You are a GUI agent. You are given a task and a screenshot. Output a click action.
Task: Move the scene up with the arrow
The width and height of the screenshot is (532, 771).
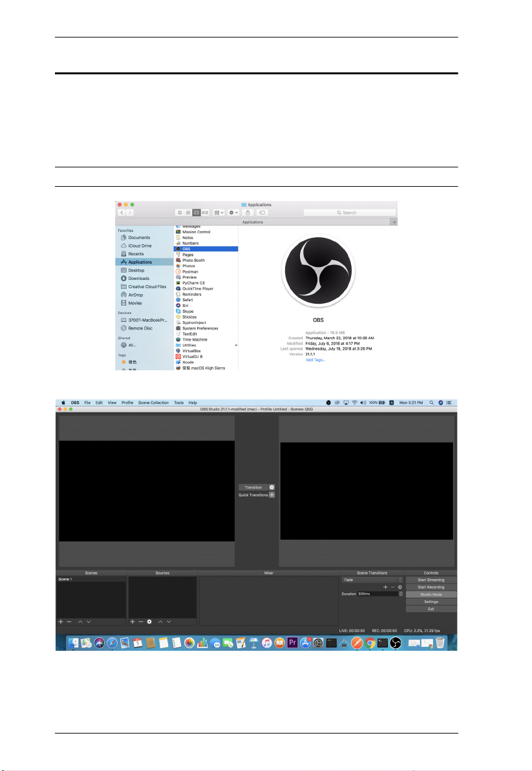80,622
